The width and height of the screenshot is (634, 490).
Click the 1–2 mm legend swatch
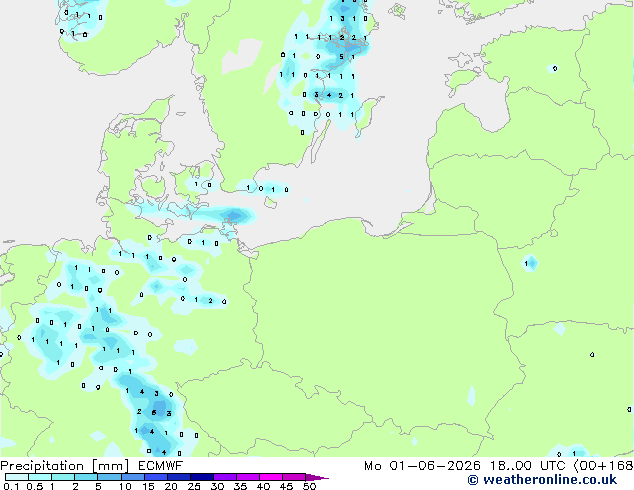pos(63,477)
